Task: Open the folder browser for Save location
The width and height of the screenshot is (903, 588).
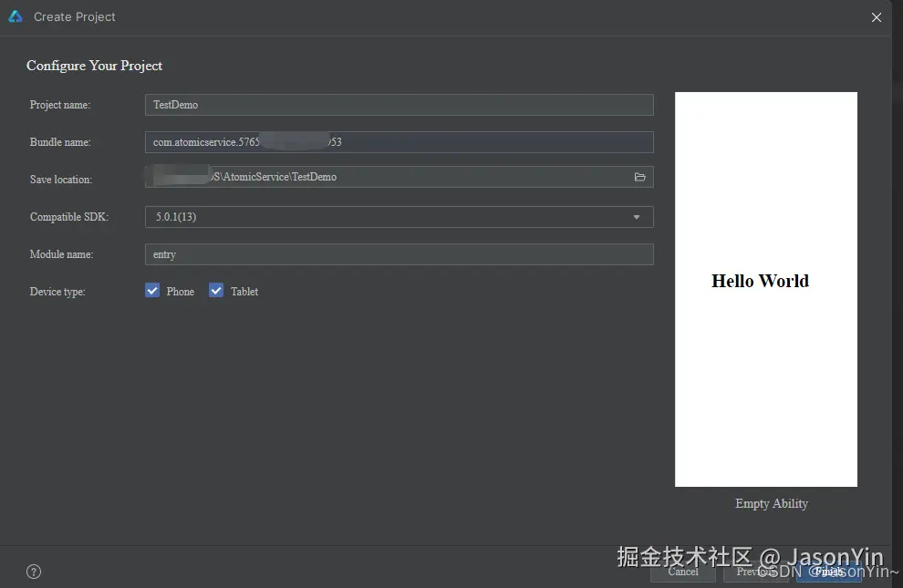Action: coord(640,179)
